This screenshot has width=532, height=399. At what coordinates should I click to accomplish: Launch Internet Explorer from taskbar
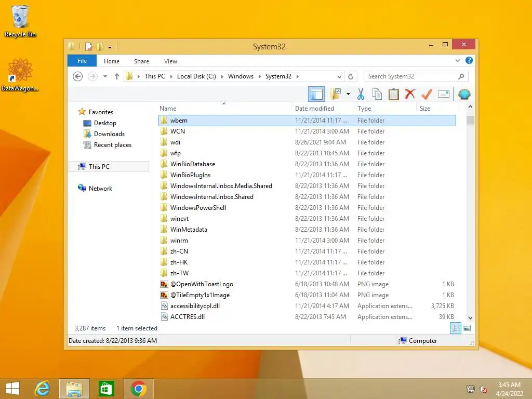(43, 389)
